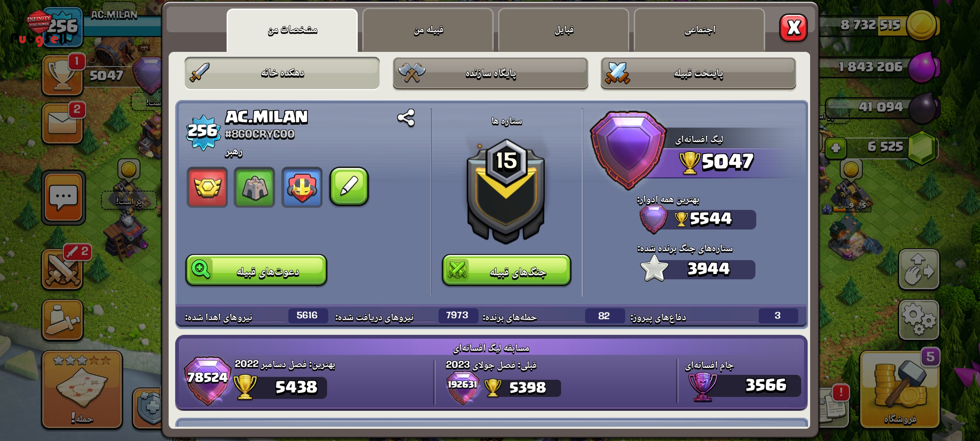The image size is (980, 441).
Task: Switch to the قبایل tab
Action: tap(563, 30)
